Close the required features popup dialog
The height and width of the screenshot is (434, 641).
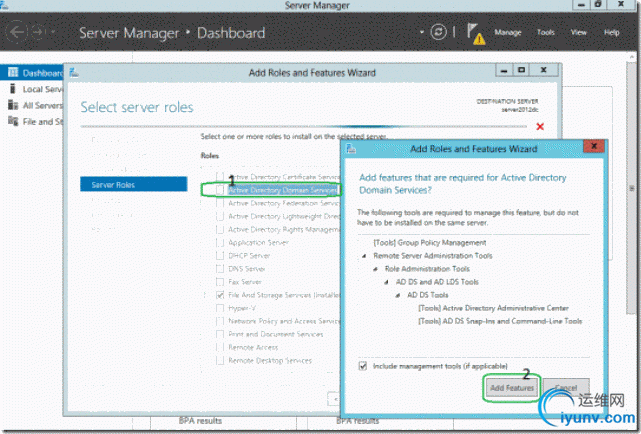(x=594, y=146)
